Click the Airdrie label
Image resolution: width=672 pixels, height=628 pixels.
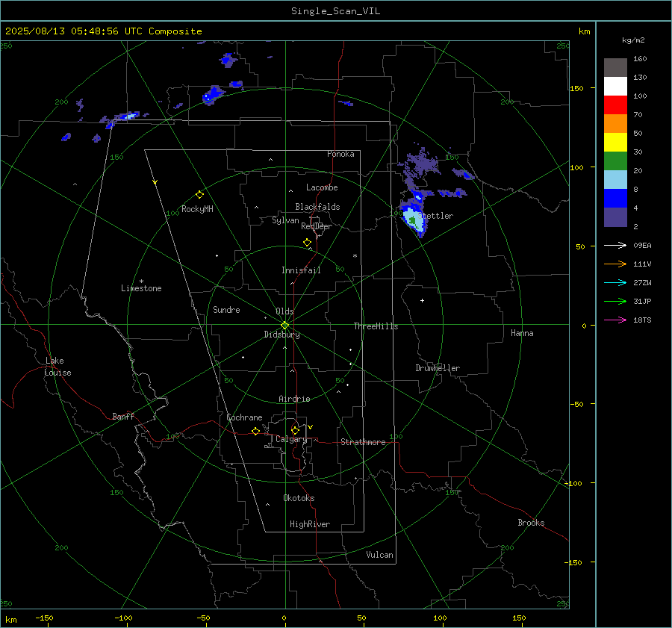coord(294,399)
